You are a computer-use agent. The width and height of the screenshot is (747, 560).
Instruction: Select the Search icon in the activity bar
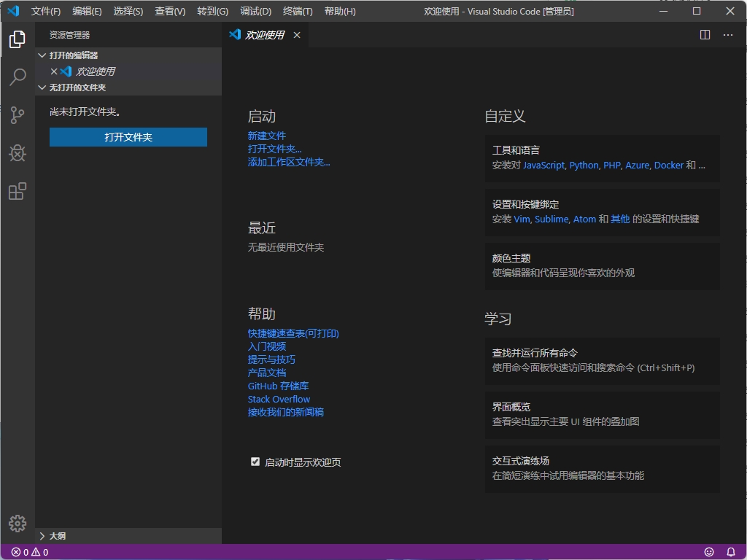(x=18, y=77)
